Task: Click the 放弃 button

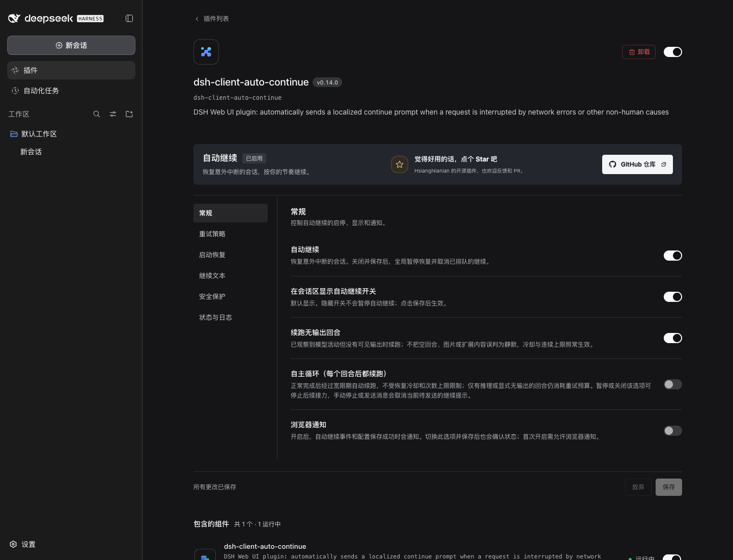Action: [x=638, y=487]
